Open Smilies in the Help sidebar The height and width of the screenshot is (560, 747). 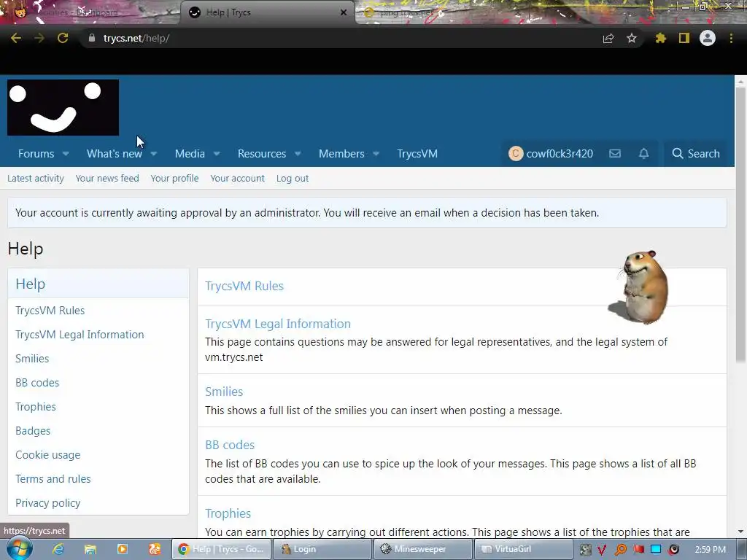point(32,359)
